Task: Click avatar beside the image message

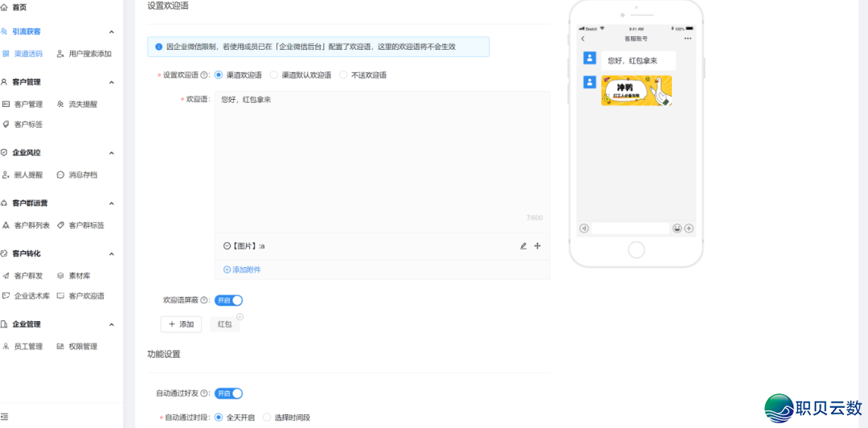Action: point(590,81)
